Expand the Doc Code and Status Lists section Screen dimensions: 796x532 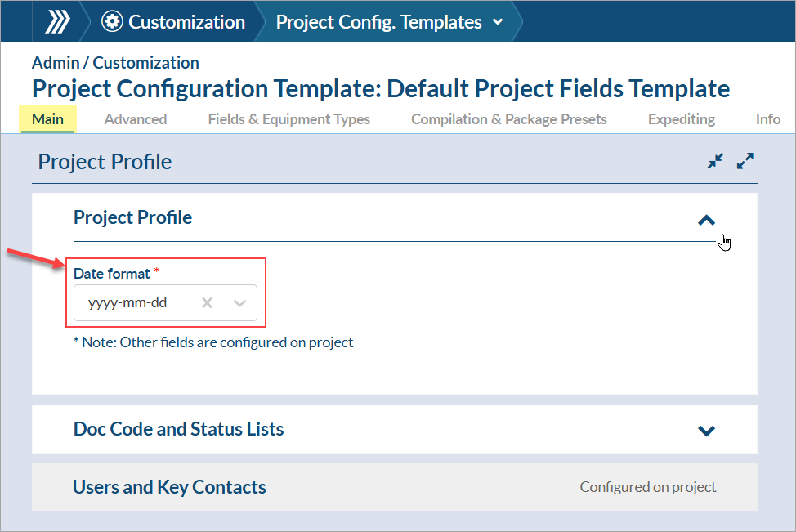pos(707,430)
